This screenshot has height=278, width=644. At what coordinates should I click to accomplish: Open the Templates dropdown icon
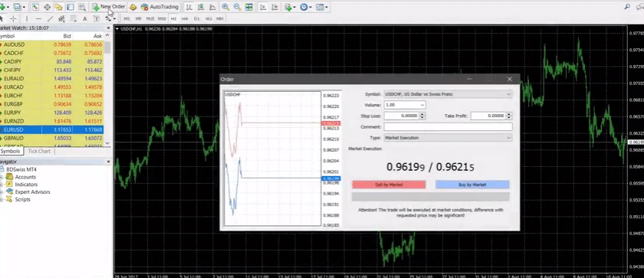pyautogui.click(x=321, y=7)
